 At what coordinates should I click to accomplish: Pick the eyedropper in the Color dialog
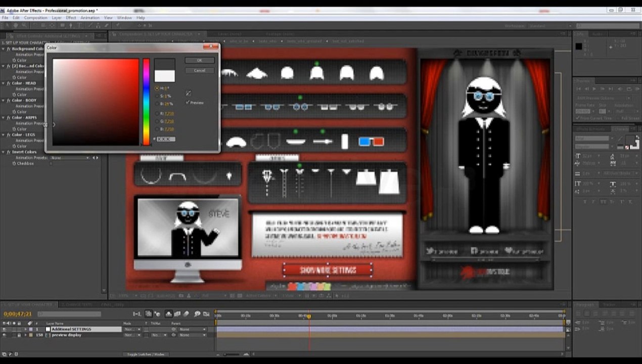(188, 94)
